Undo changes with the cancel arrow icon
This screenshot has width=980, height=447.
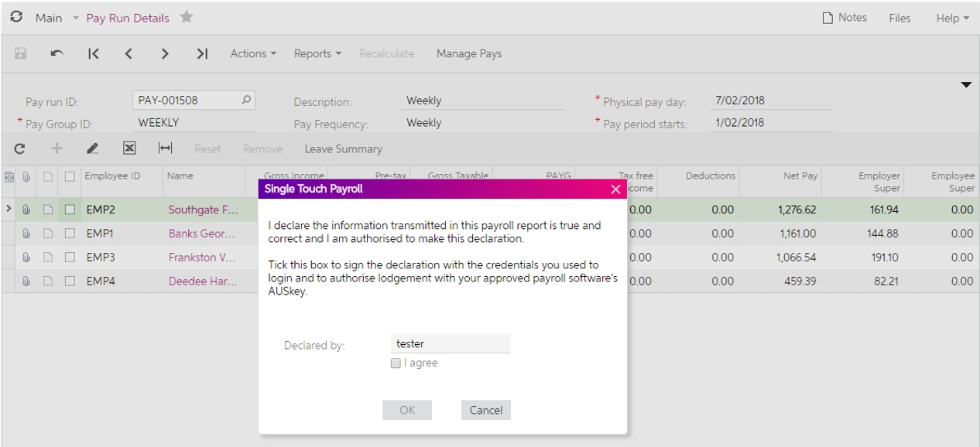[x=56, y=54]
